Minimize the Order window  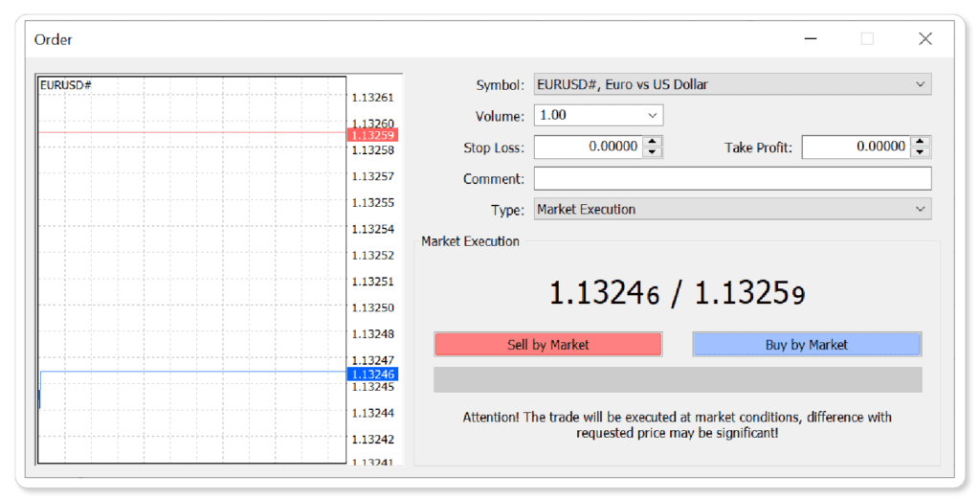[x=811, y=38]
